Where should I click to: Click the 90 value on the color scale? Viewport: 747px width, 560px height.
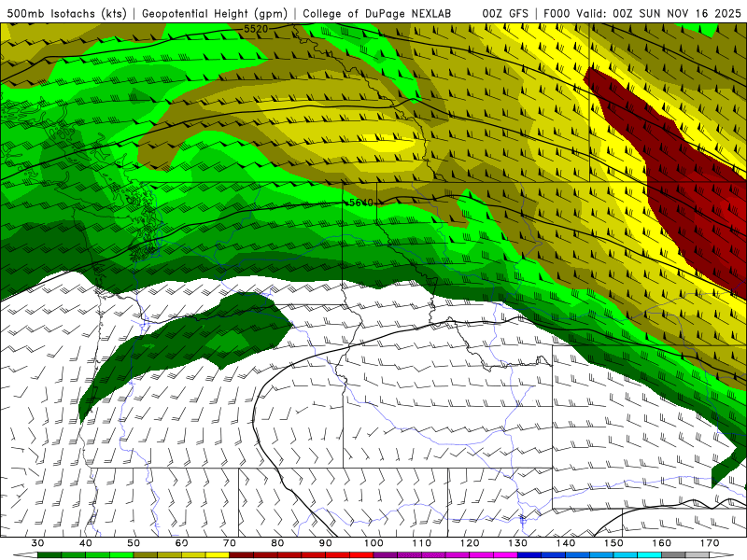pos(325,543)
